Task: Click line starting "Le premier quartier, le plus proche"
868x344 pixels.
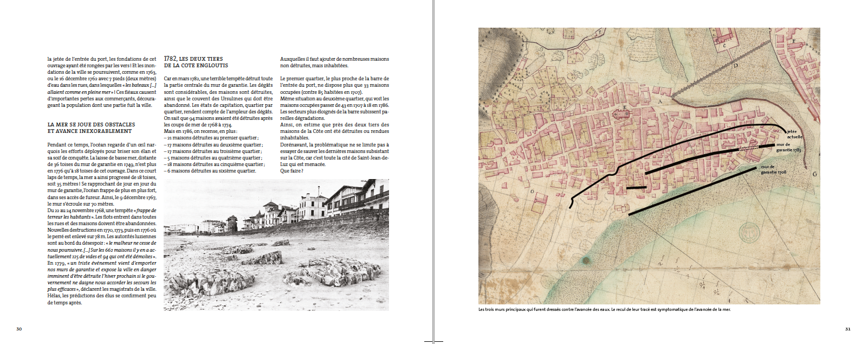Action: pos(334,79)
